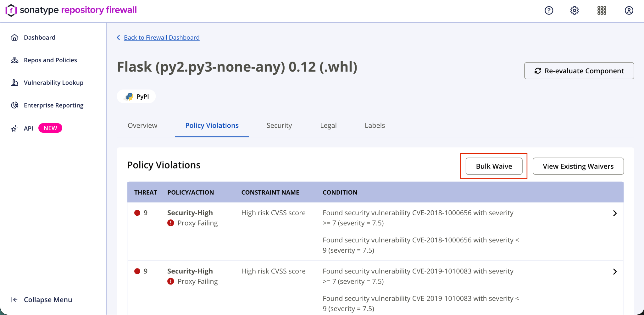Click High risk CVSS score for CVE-2019-1010083
Viewport: 644px width, 315px height.
click(274, 271)
